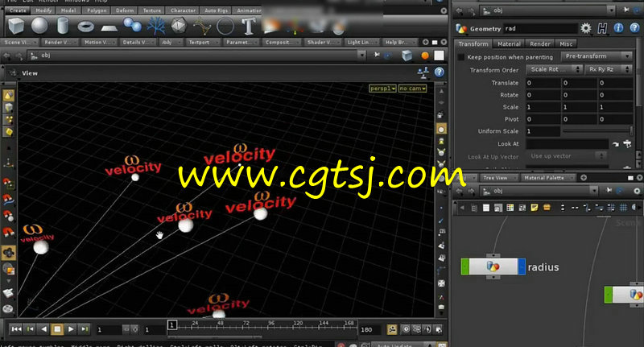Open the parameter gear menu
This screenshot has width=644, height=347.
tap(586, 28)
